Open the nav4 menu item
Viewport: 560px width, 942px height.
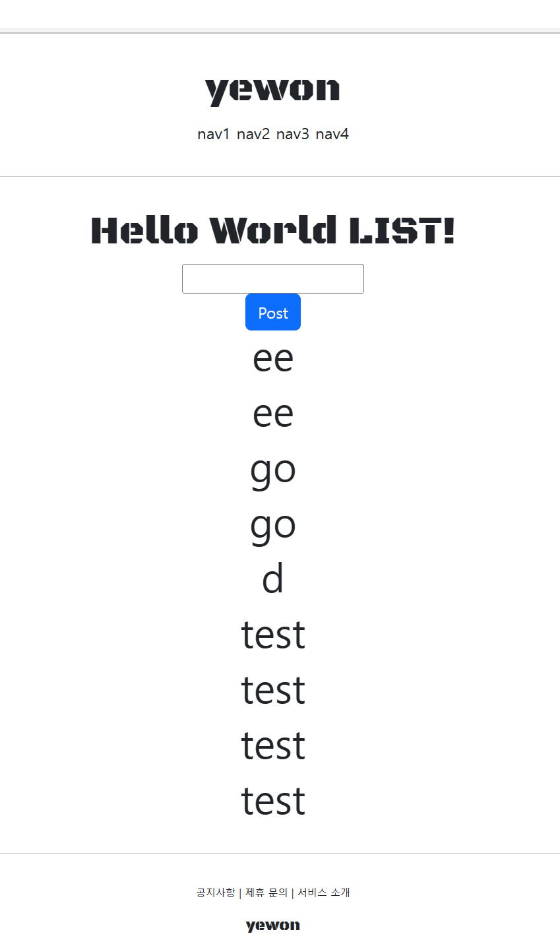click(x=332, y=135)
